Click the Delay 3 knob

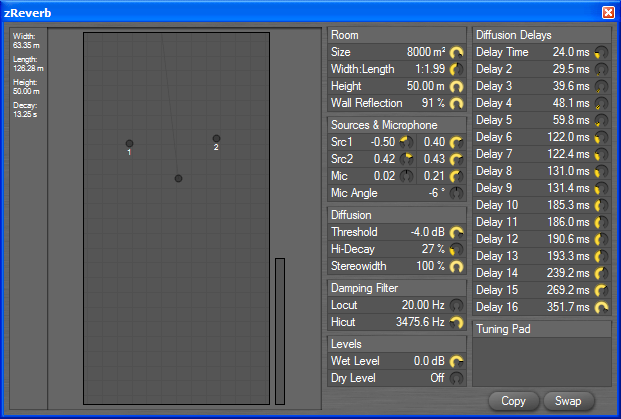601,86
